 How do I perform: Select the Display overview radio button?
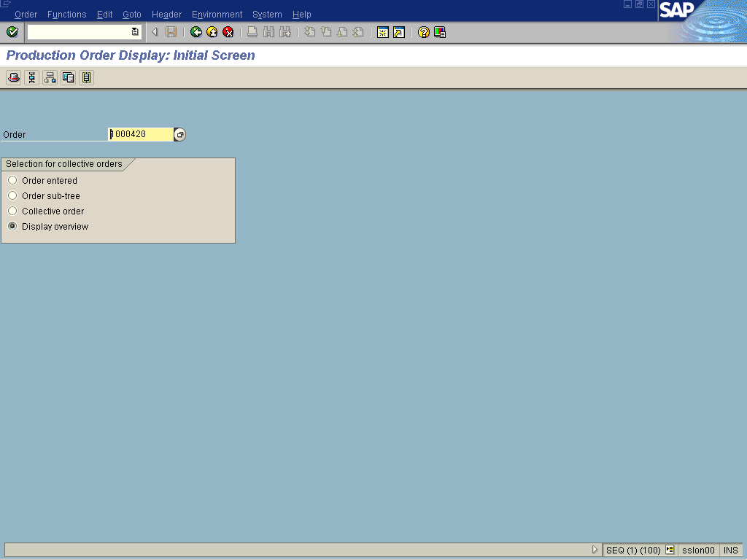(12, 226)
